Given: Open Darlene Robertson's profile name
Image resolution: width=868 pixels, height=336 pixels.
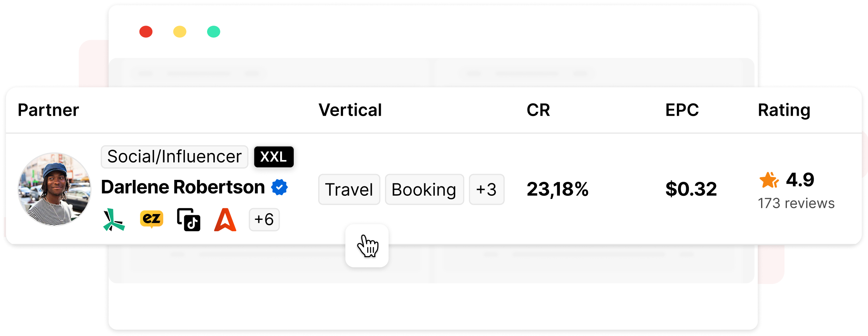Looking at the screenshot, I should pos(183,187).
